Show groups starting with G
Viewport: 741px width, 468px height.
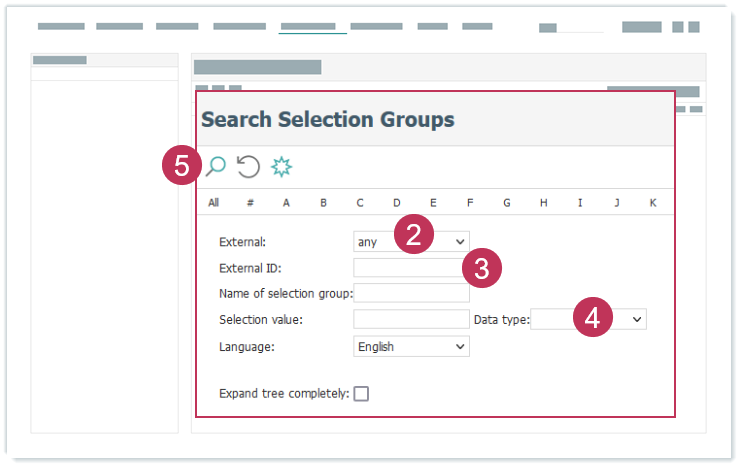tap(507, 203)
